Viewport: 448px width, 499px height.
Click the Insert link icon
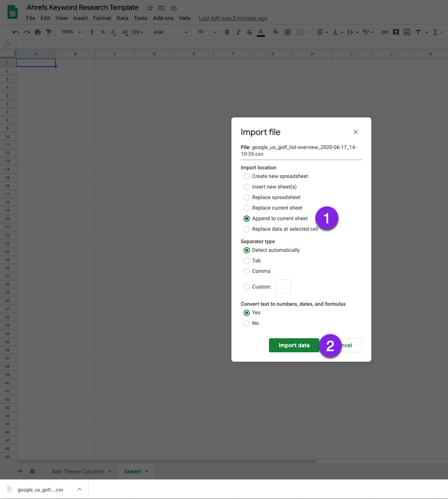coord(385,32)
